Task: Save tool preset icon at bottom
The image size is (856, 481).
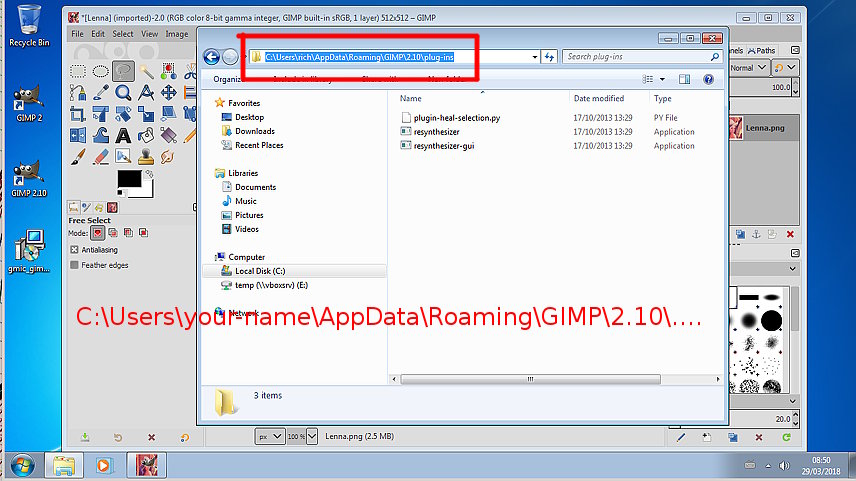Action: coord(85,437)
